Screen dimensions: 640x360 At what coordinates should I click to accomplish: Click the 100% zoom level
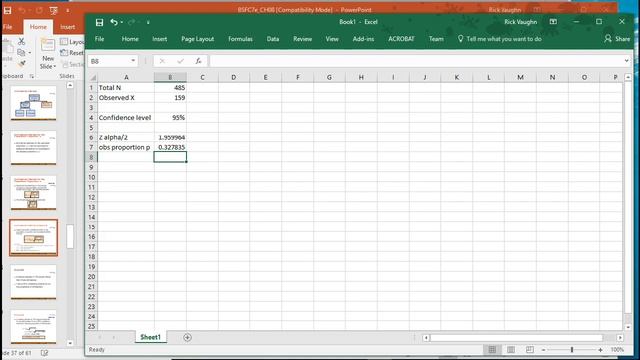tap(617, 350)
